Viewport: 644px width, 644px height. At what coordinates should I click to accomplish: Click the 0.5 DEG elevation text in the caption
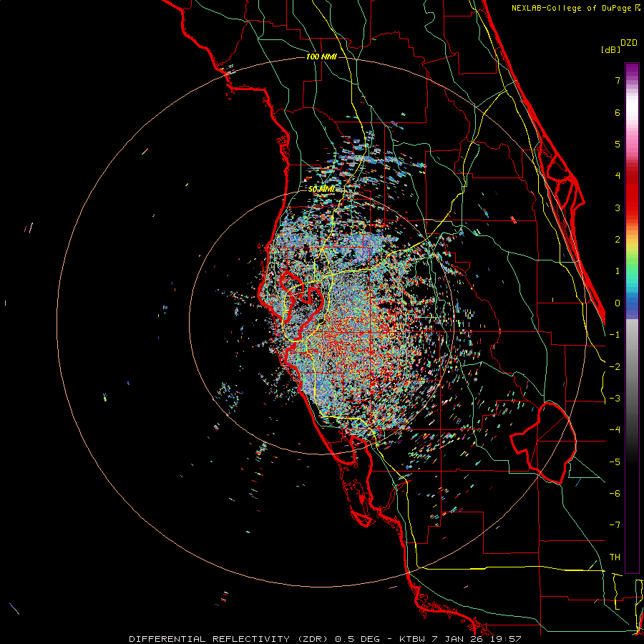356,639
